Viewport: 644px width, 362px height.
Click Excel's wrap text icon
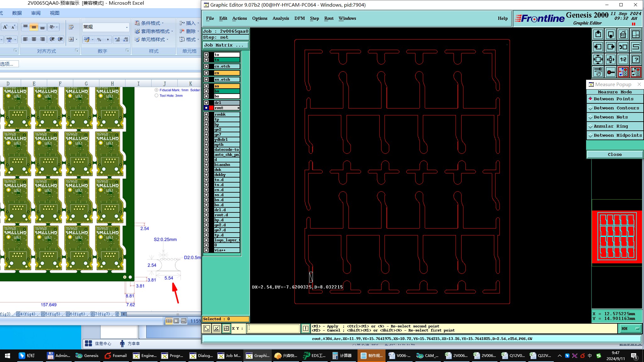pyautogui.click(x=71, y=27)
